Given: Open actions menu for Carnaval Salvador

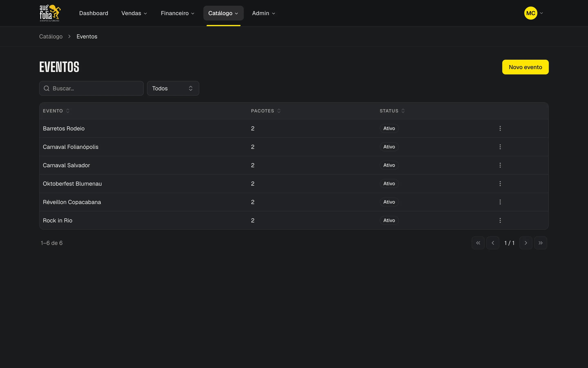Looking at the screenshot, I should point(500,165).
